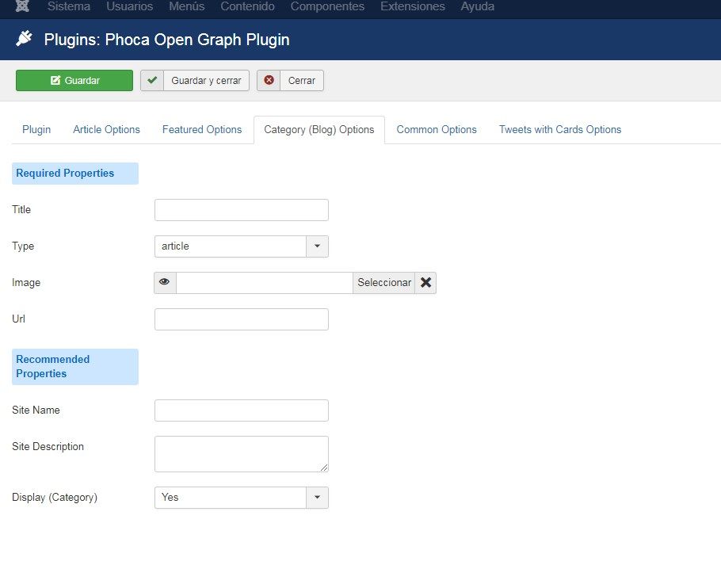The width and height of the screenshot is (721, 588).
Task: Click the Required Properties heading
Action: click(75, 174)
